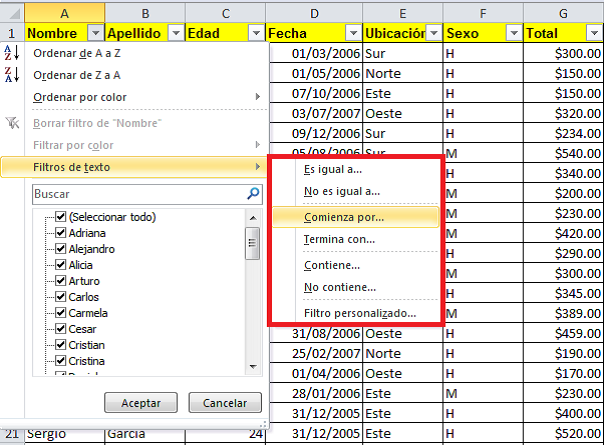Choose the 'Comienza por...' filter option
This screenshot has width=604, height=445.
click(344, 216)
